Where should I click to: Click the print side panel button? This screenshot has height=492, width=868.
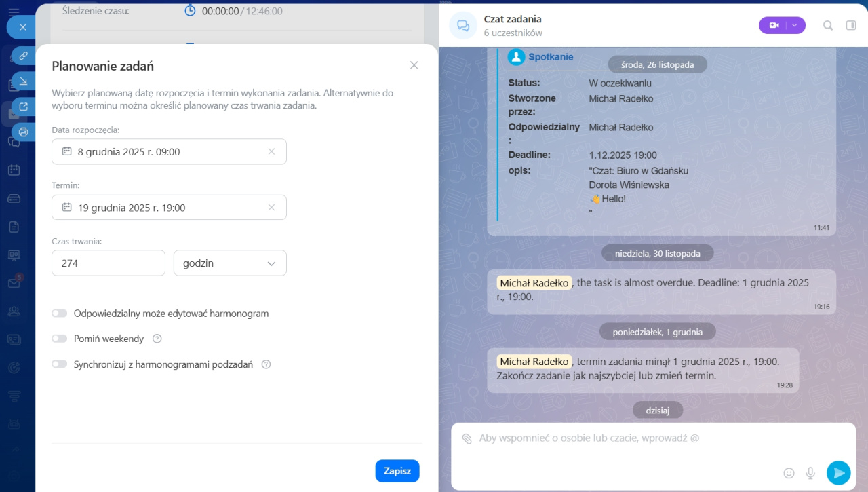24,132
